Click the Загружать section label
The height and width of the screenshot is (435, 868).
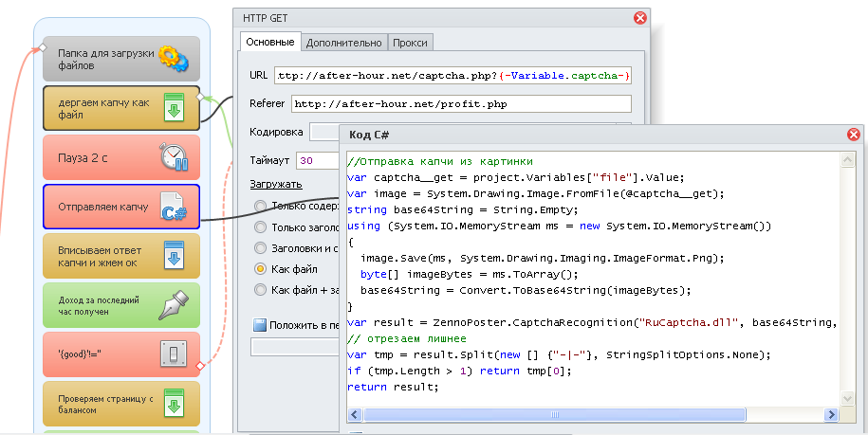coord(276,184)
